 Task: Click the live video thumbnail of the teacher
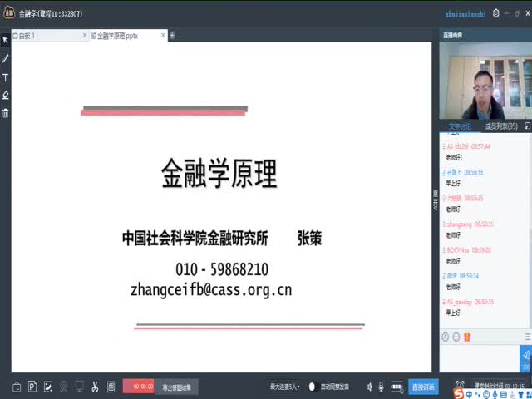(x=485, y=81)
